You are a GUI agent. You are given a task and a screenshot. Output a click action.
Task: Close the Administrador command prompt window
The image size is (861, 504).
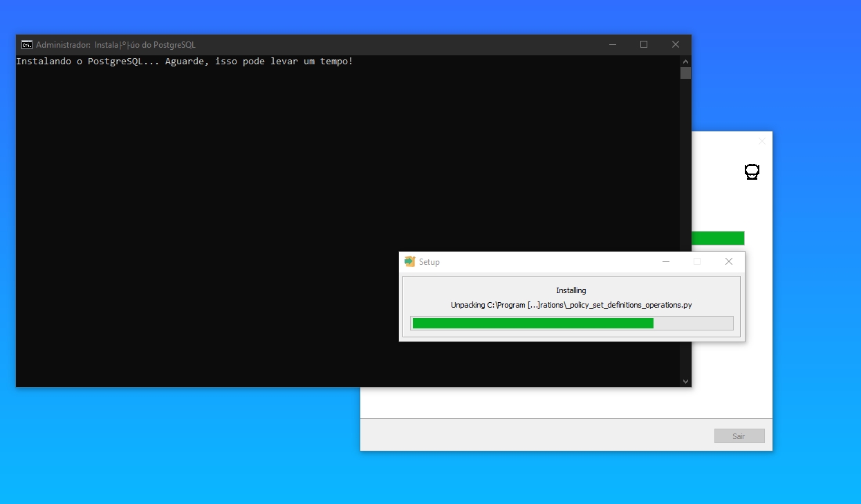[x=676, y=45]
